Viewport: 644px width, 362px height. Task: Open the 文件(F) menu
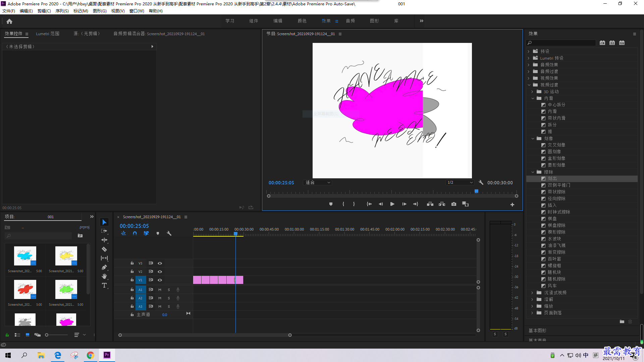click(x=9, y=11)
